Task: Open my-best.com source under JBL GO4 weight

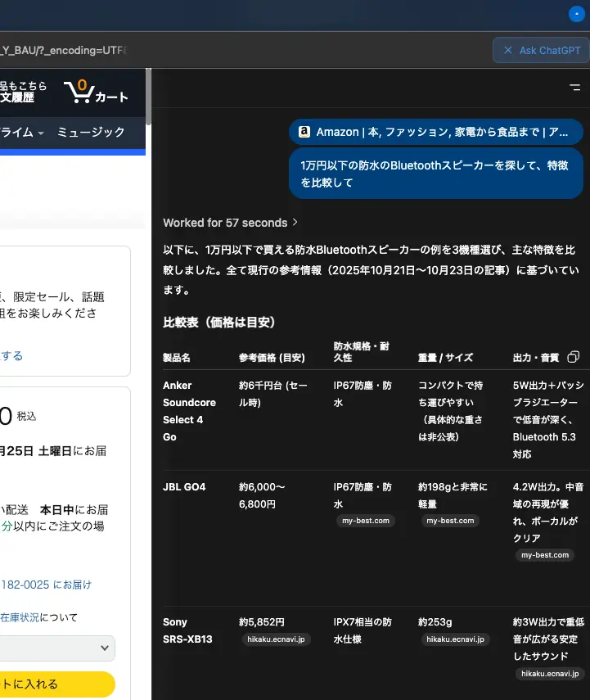Action: click(449, 521)
